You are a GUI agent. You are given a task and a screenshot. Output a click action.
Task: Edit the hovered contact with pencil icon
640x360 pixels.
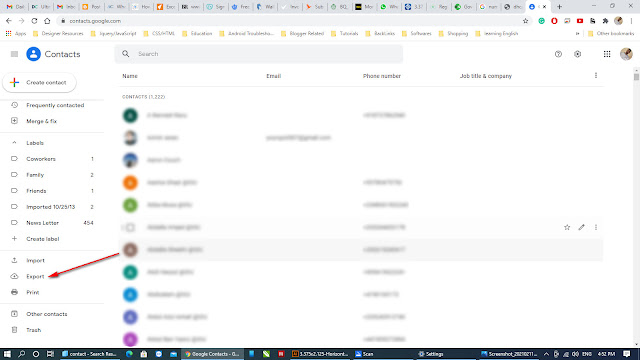[x=581, y=227]
